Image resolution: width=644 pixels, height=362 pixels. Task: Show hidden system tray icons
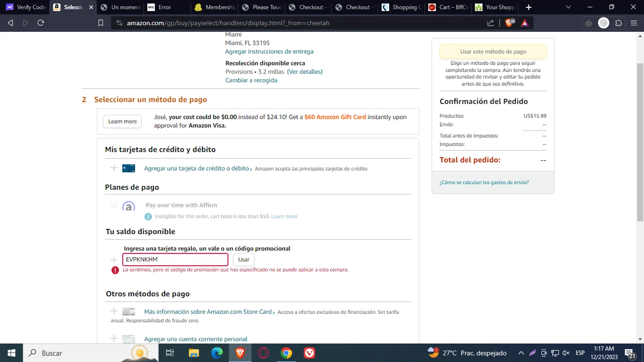[x=521, y=353]
